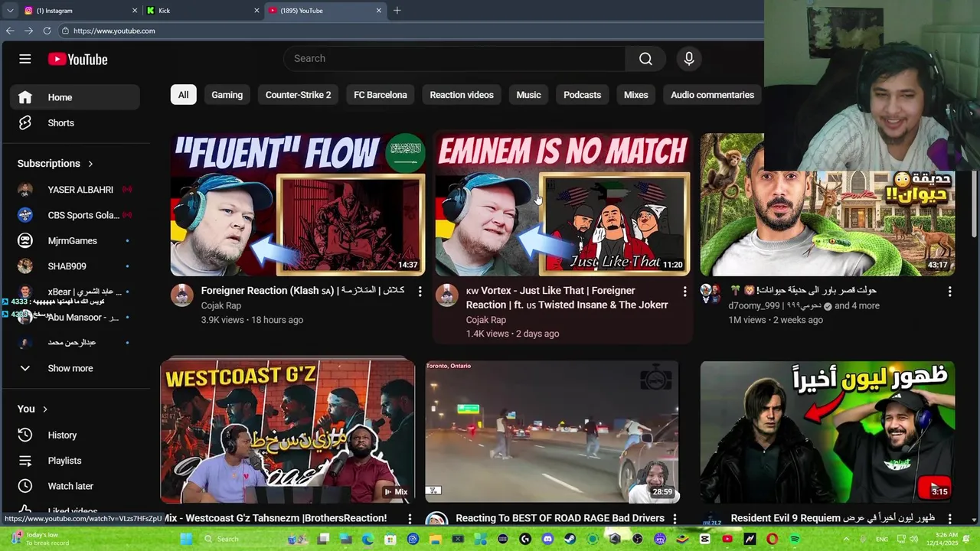
Task: Open Discord from the taskbar
Action: click(547, 539)
